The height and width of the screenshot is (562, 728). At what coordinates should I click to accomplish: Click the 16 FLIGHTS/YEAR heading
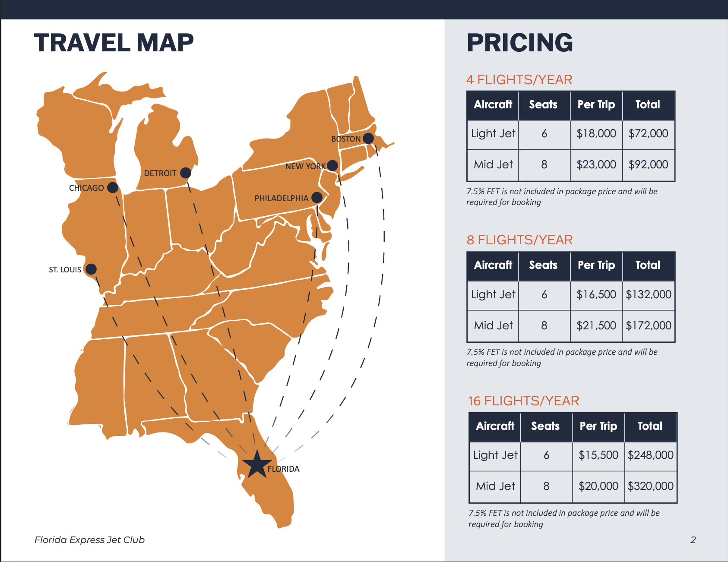523,401
